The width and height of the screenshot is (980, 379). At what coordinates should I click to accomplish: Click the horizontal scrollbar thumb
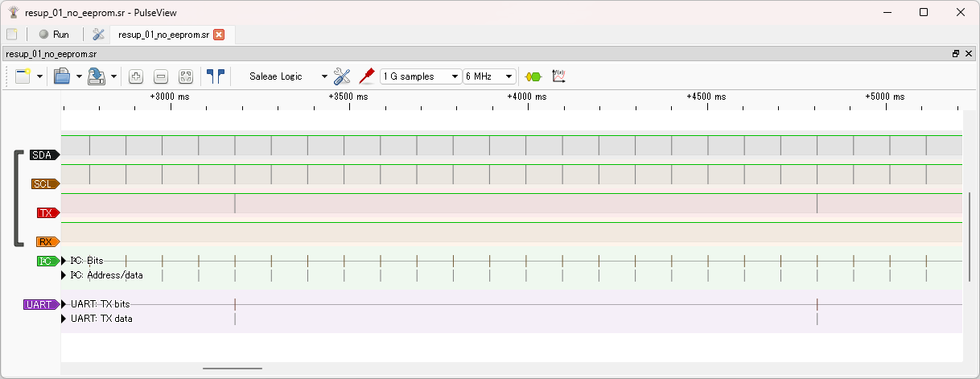point(233,369)
